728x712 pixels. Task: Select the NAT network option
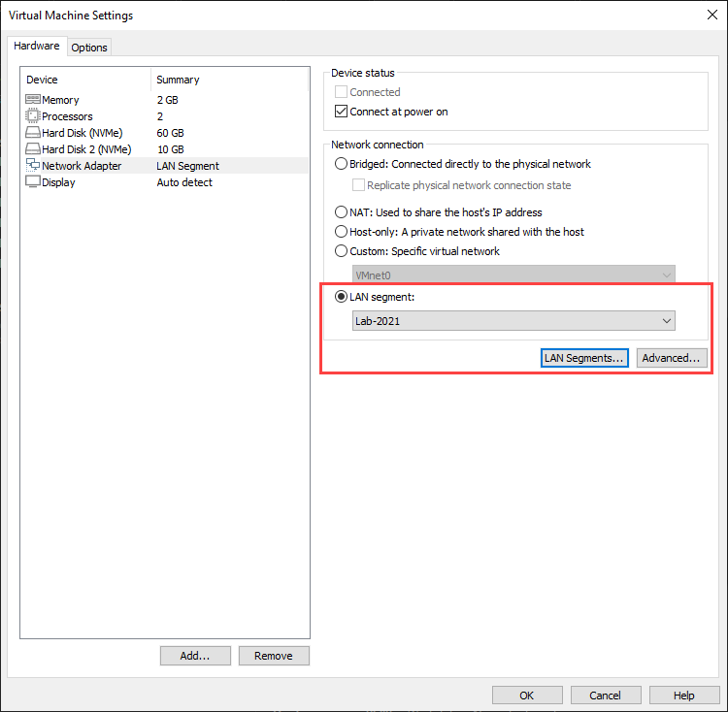pyautogui.click(x=341, y=212)
